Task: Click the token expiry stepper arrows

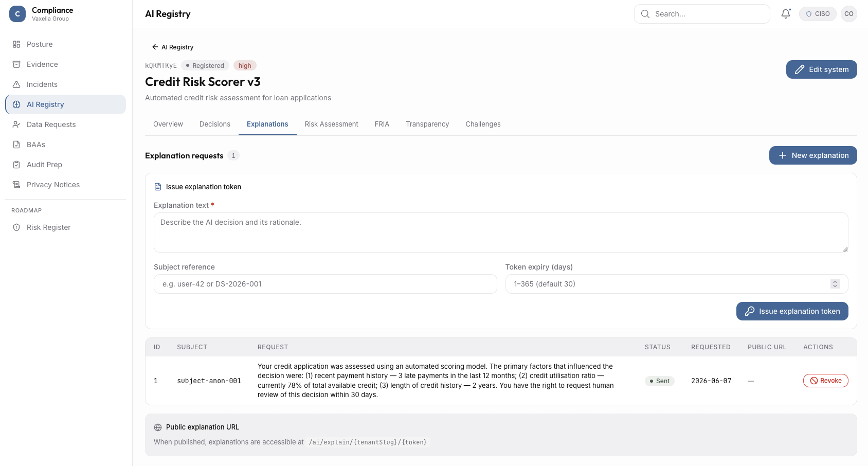Action: point(835,284)
